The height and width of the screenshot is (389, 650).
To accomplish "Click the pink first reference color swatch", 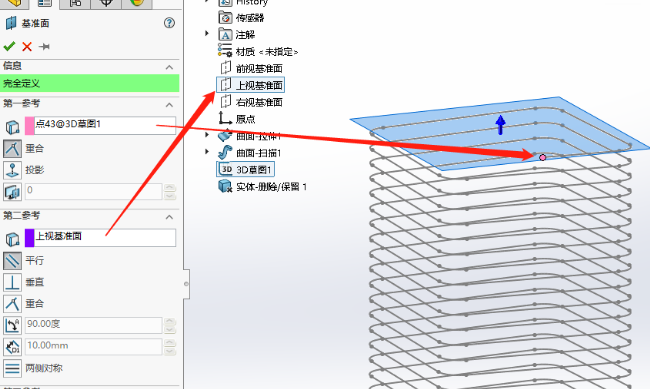I will tap(30, 126).
